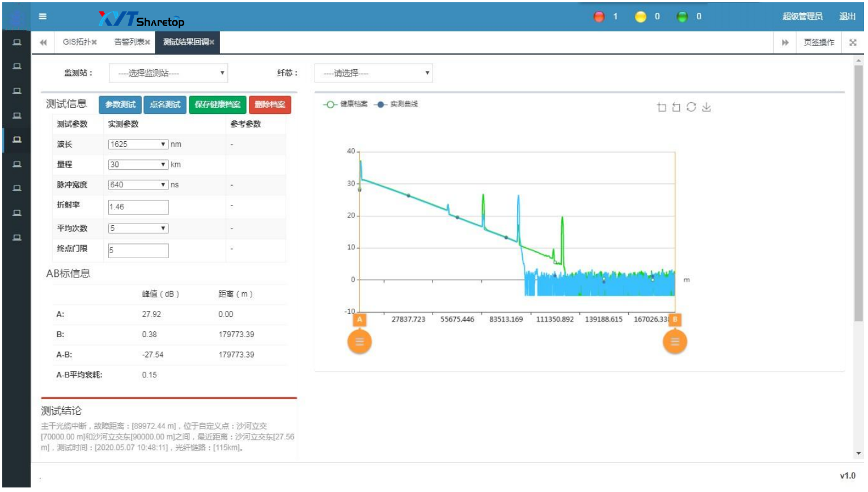Click the fullscreen icon at top right
The width and height of the screenshot is (868, 492).
[x=853, y=43]
